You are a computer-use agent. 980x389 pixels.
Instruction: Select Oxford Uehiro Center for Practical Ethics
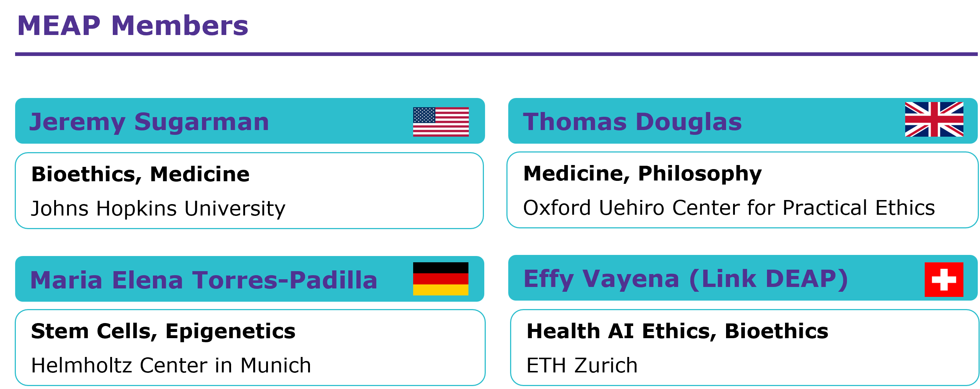(729, 208)
